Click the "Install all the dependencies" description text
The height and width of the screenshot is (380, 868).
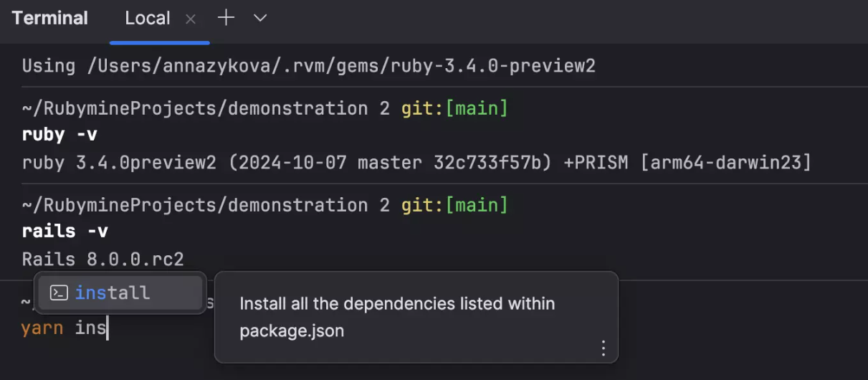[397, 304]
